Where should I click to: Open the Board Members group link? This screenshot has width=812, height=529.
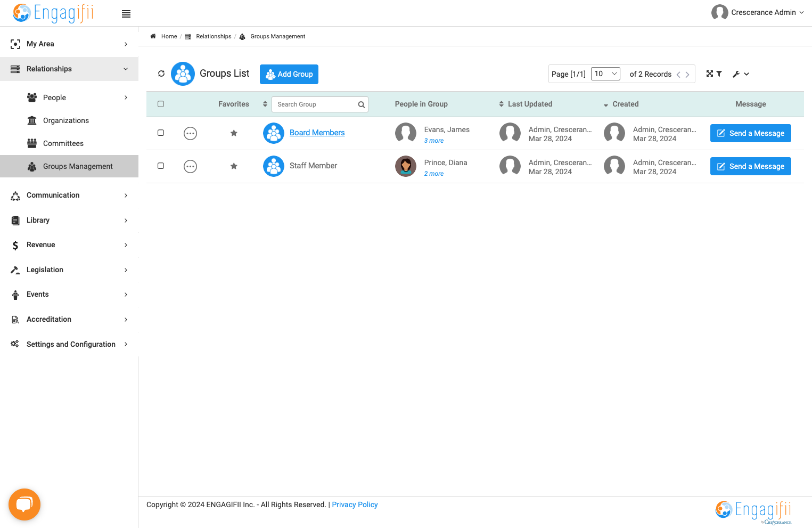tap(317, 133)
